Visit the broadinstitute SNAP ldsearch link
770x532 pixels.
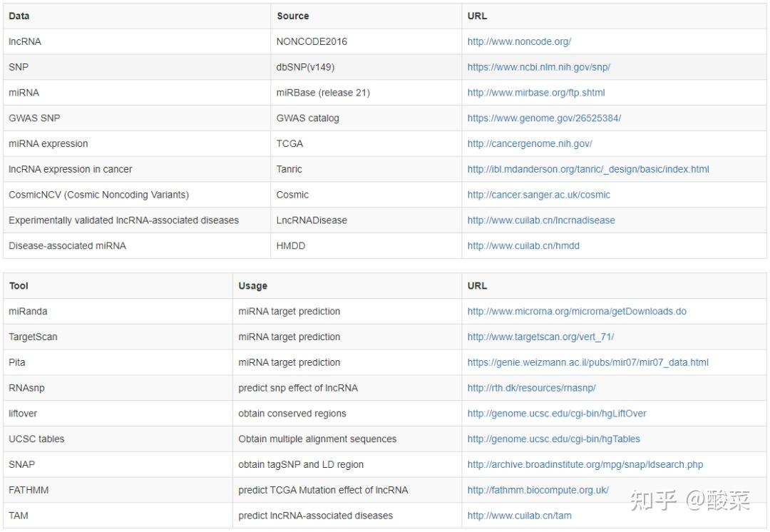585,465
